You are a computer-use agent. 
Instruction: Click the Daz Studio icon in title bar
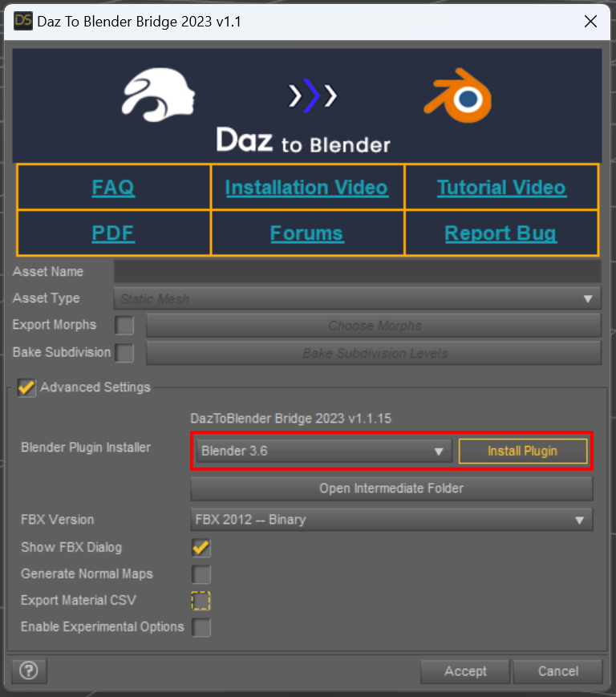(x=22, y=21)
